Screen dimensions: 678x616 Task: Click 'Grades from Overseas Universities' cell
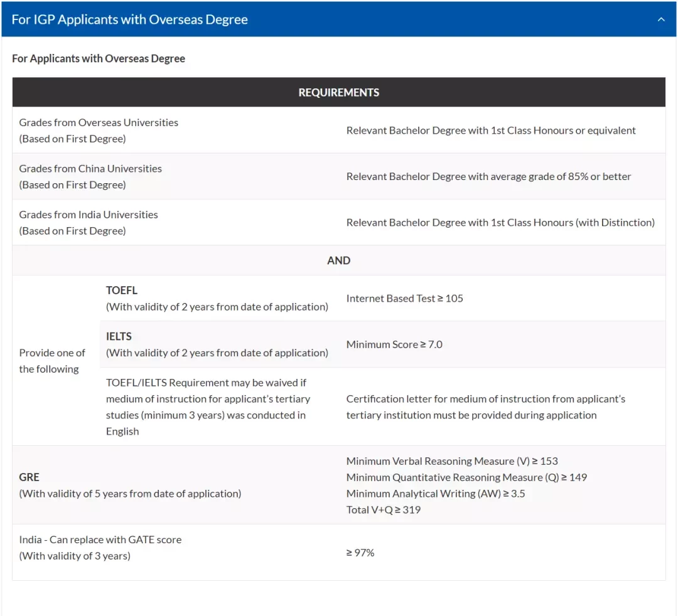[x=99, y=130]
